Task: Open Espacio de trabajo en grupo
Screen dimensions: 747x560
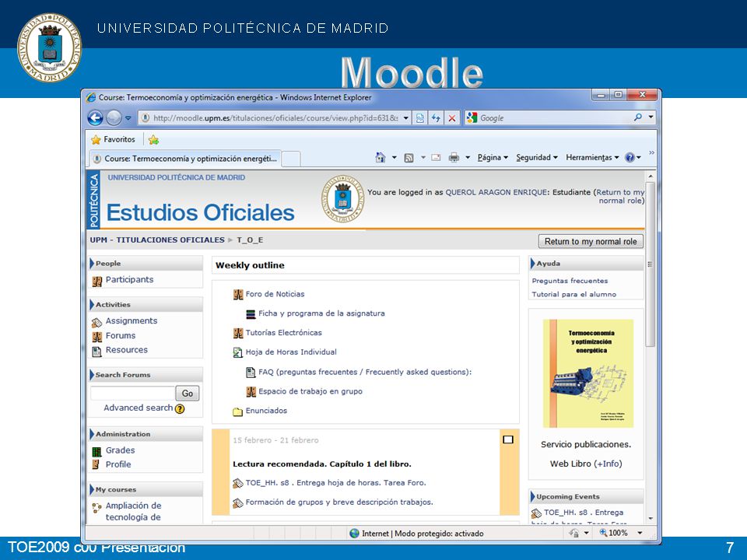Action: [310, 391]
